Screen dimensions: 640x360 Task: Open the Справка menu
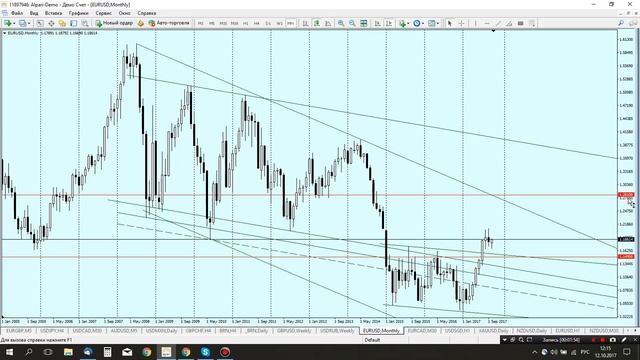click(x=147, y=13)
